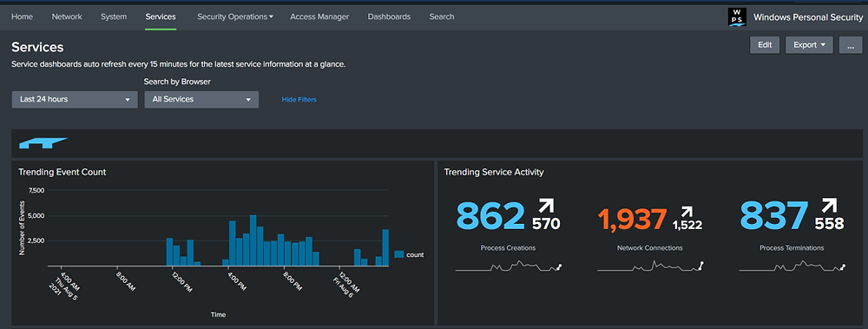Open the All Services browser dropdown
This screenshot has height=329, width=868.
201,100
